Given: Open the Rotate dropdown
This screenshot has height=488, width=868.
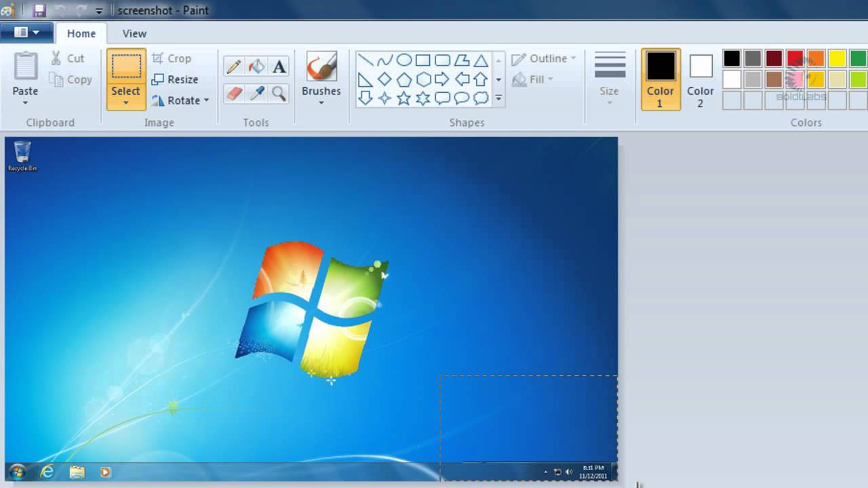Looking at the screenshot, I should click(206, 100).
